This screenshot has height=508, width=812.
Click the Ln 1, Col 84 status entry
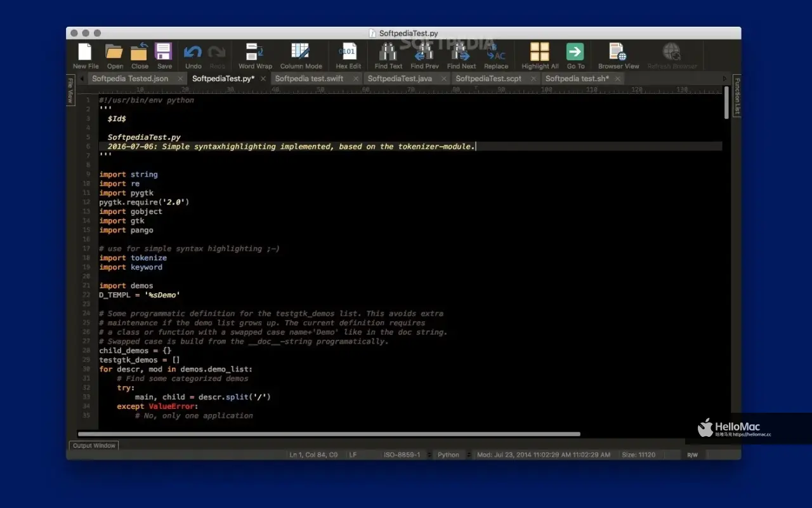coord(313,455)
